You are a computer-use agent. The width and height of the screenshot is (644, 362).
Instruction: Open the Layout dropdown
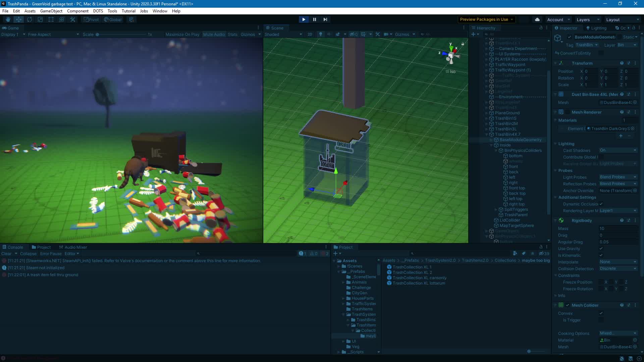pyautogui.click(x=622, y=19)
